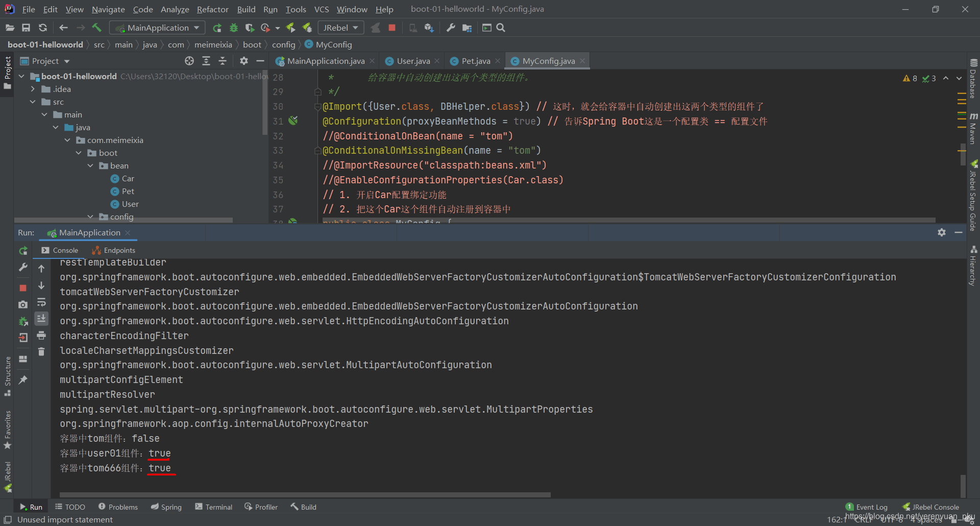The image size is (980, 526).
Task: Pin the Run tab with pin icon
Action: click(x=23, y=379)
